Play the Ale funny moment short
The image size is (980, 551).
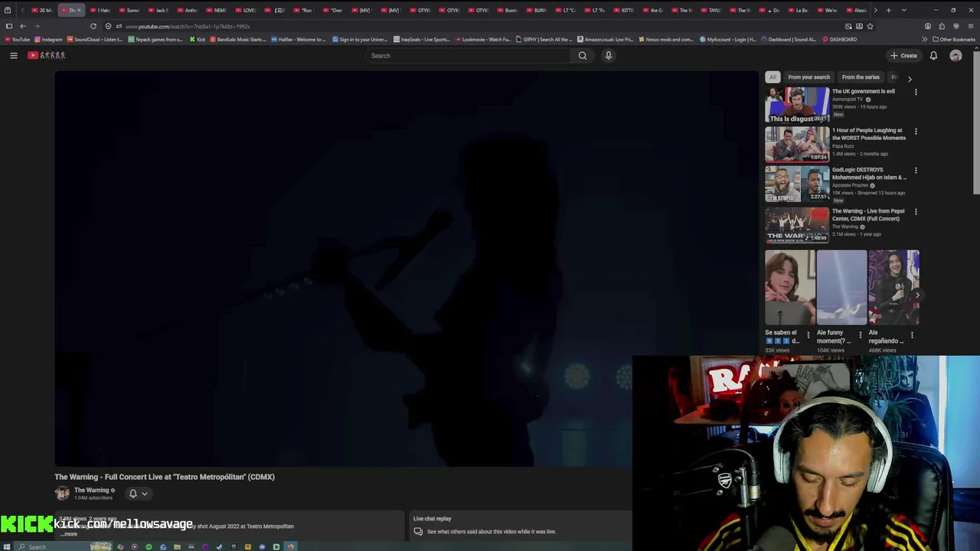[841, 288]
